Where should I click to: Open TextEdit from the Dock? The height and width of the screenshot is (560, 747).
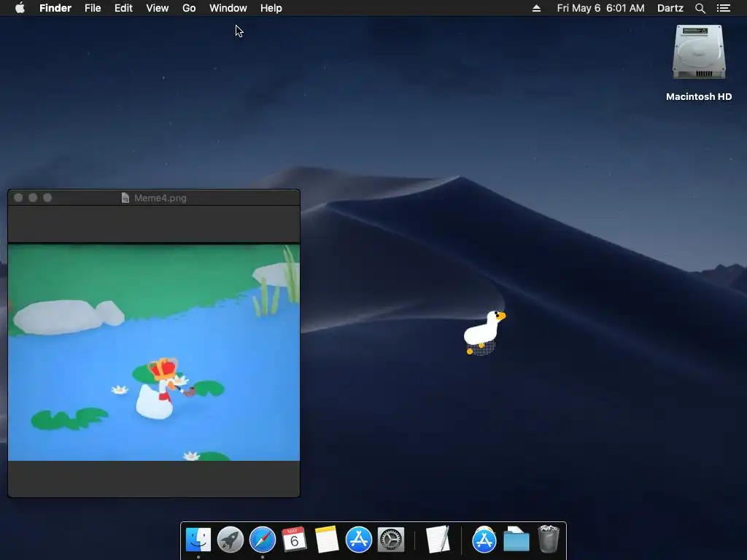438,540
